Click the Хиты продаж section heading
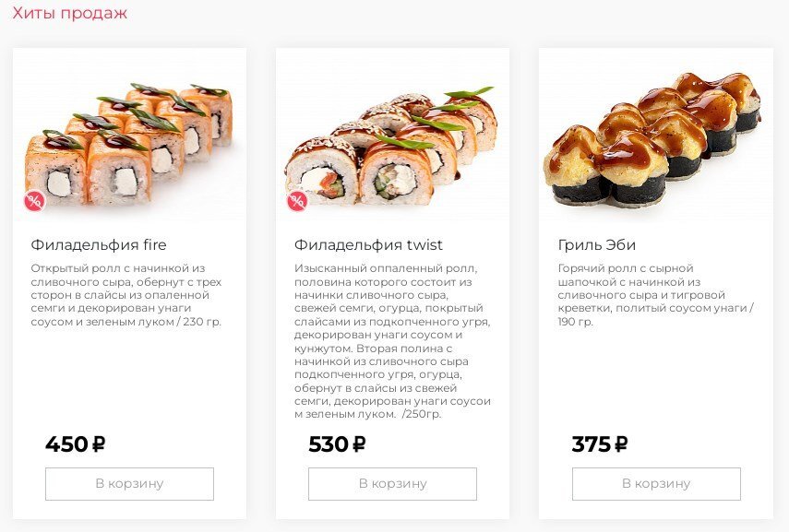The height and width of the screenshot is (532, 789). [69, 13]
